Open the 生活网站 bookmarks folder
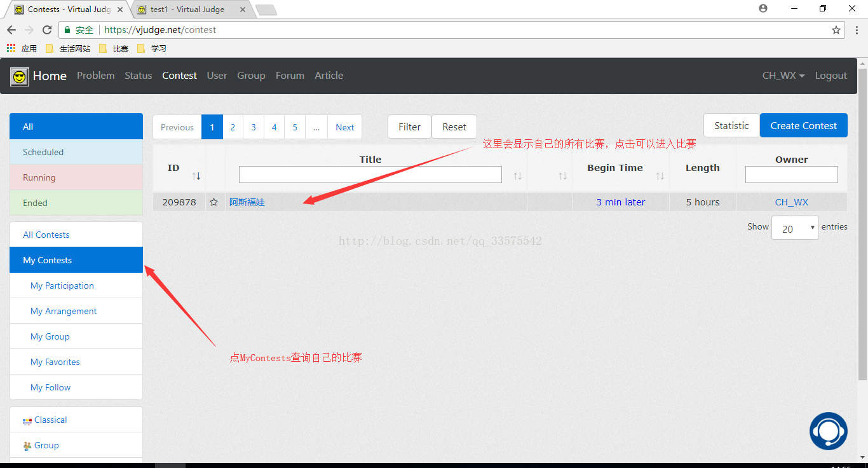Viewport: 868px width, 468px height. (68, 48)
